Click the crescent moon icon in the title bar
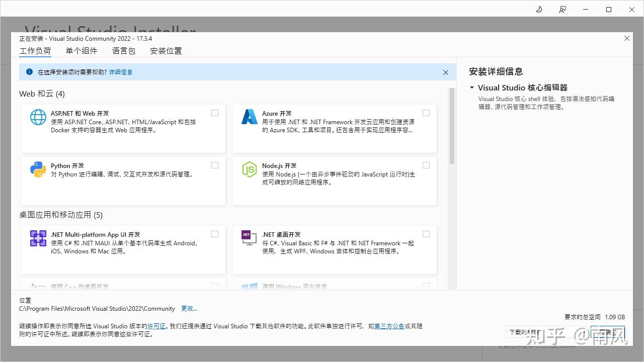 tap(538, 9)
